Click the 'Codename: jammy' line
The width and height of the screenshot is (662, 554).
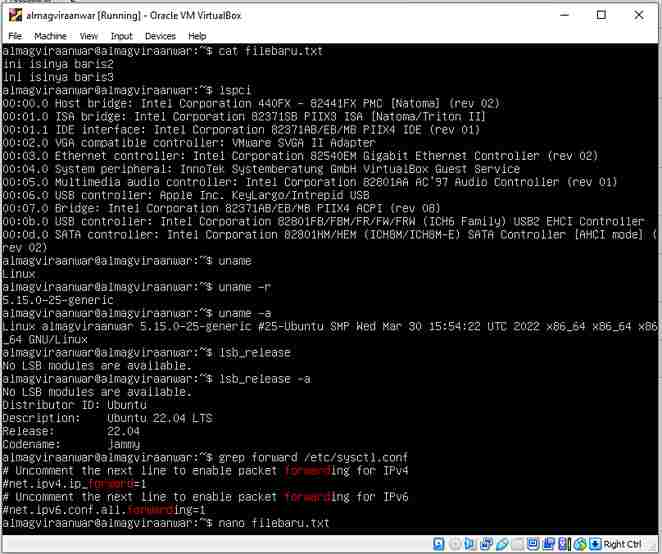[x=71, y=444]
